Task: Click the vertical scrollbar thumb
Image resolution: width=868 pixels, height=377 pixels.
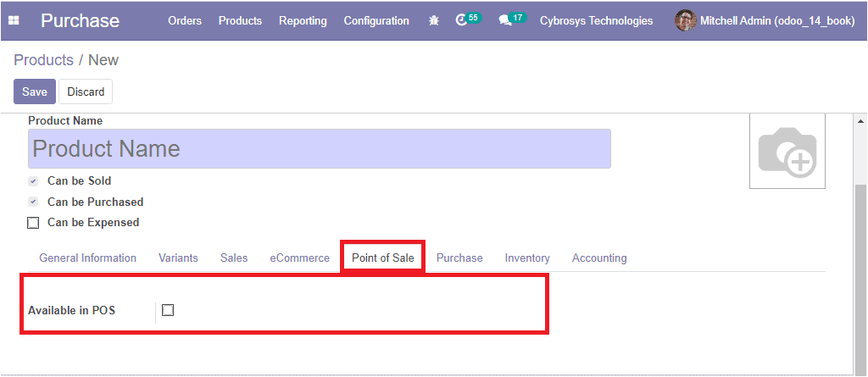Action: point(861,279)
